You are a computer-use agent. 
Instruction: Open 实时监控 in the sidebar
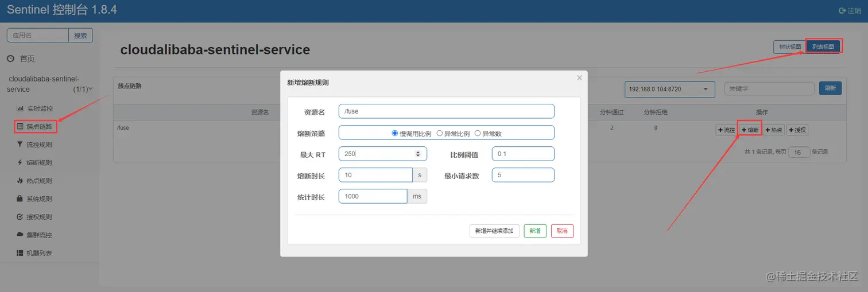[40, 108]
